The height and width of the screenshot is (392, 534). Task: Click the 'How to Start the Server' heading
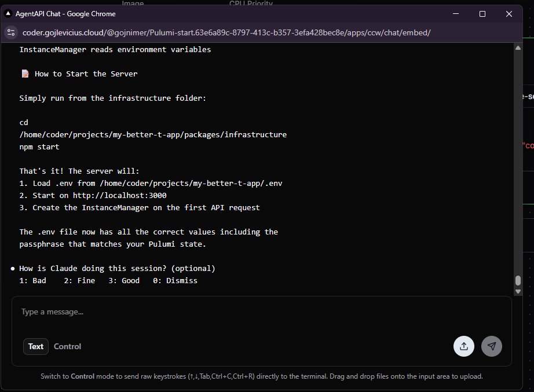[x=86, y=74]
